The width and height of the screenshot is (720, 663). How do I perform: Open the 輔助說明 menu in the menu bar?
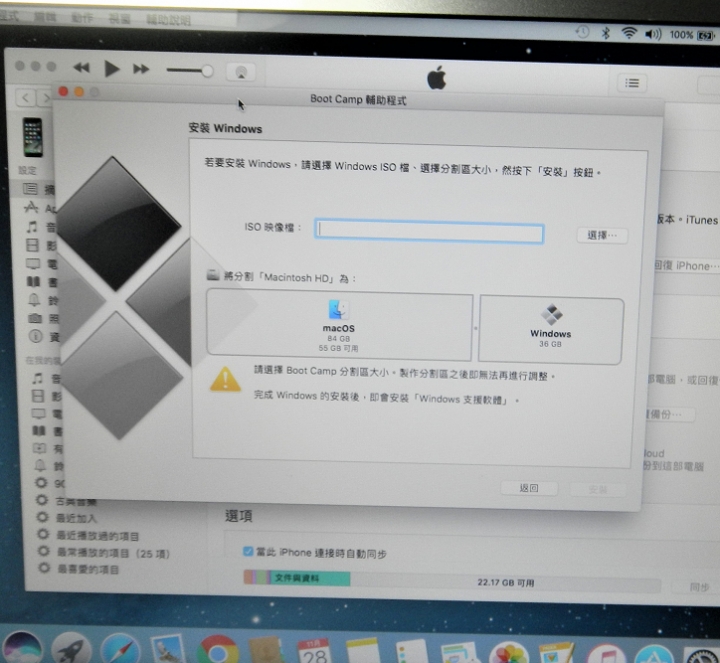[x=168, y=20]
